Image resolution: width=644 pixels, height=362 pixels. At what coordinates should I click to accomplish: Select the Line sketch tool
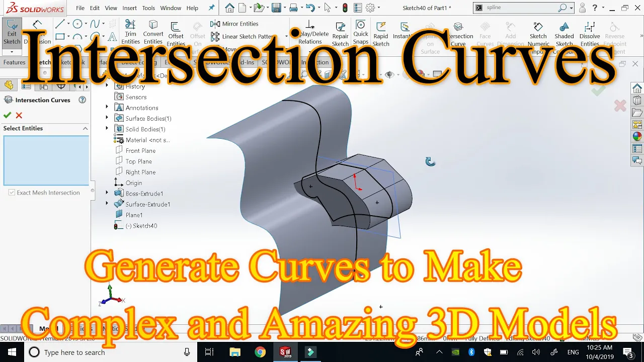coord(60,24)
